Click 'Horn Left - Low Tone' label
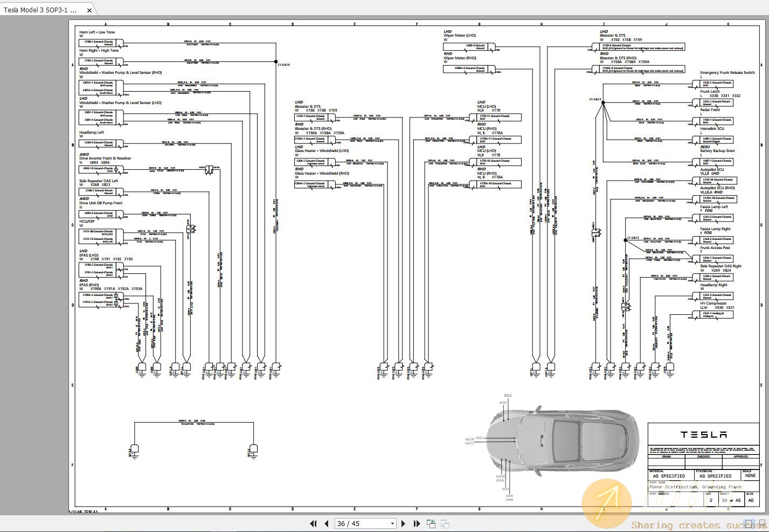The height and width of the screenshot is (532, 769). point(97,32)
